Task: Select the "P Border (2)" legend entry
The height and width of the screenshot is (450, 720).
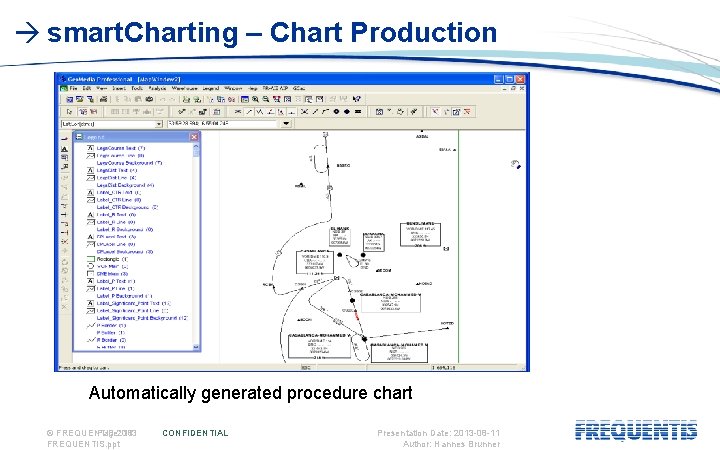Action: click(x=111, y=340)
